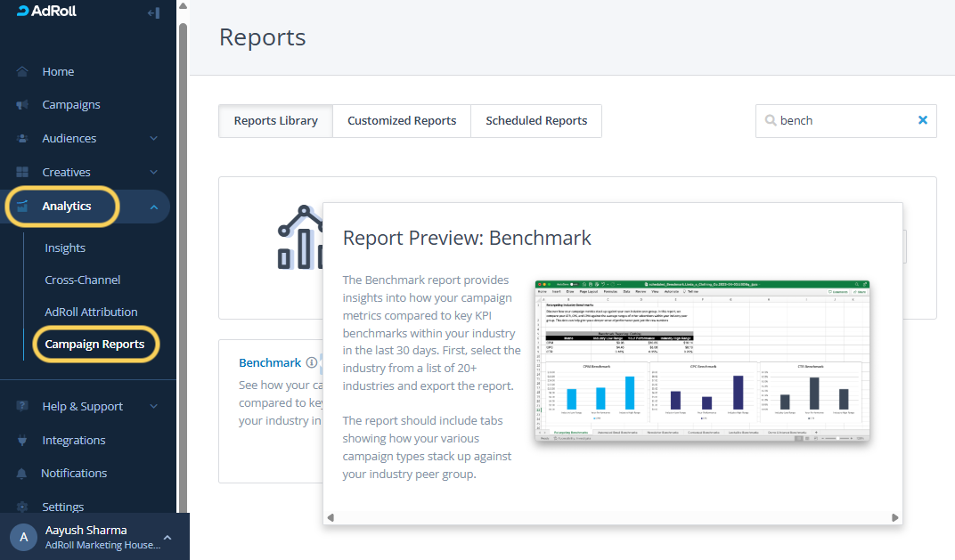Click the Benchmark info icon

point(311,363)
